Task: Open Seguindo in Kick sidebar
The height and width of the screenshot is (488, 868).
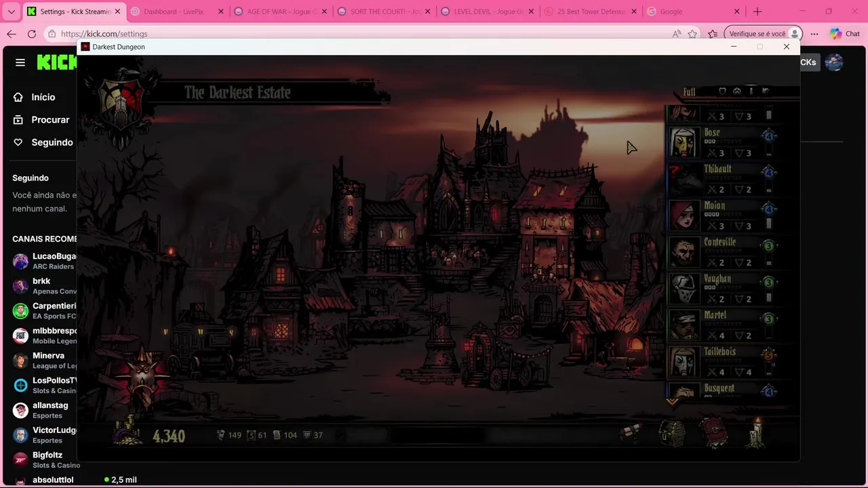Action: coord(52,142)
